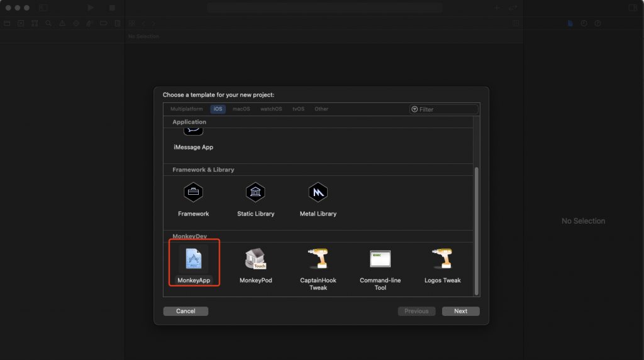This screenshot has width=644, height=360.
Task: Pick the Metal Library template
Action: click(318, 200)
